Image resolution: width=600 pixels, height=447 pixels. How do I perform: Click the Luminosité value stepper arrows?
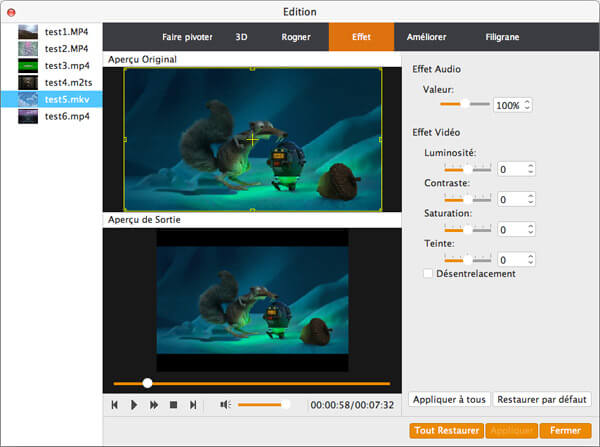531,169
